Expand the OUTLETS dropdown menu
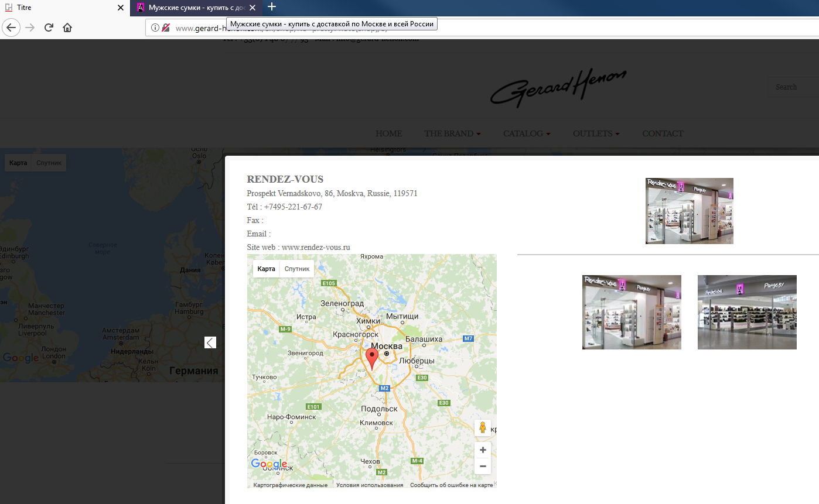Screen dimensions: 819x504 pyautogui.click(x=596, y=133)
